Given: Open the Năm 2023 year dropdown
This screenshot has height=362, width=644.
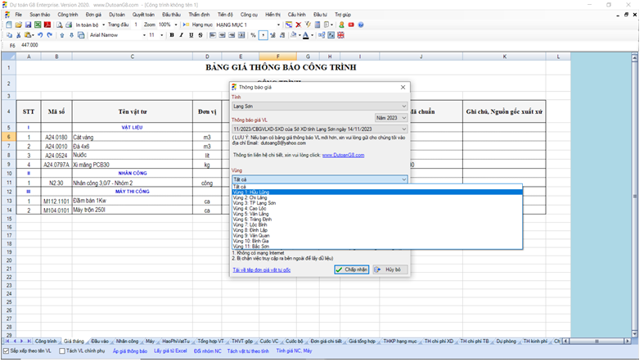Looking at the screenshot, I should click(x=391, y=118).
